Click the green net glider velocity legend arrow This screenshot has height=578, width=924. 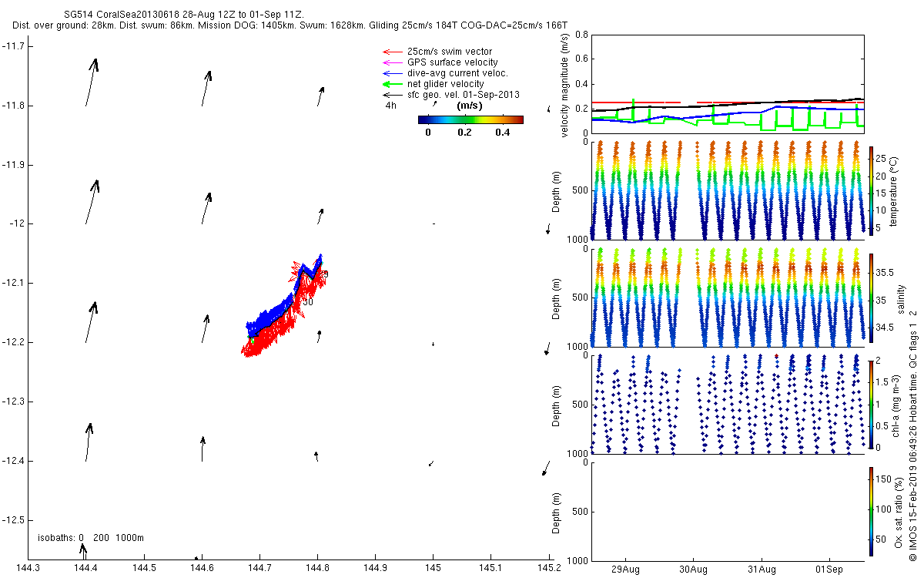[393, 84]
